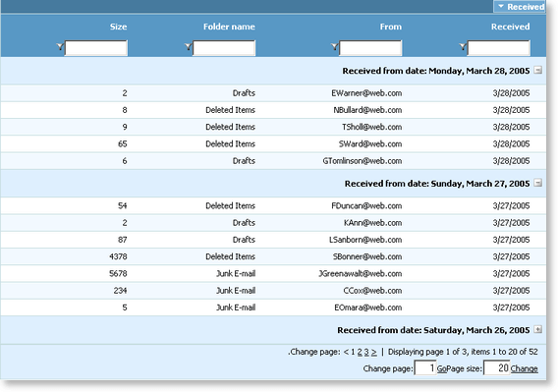Click the size value 65
Screen dimensions: 558x392
click(123, 143)
